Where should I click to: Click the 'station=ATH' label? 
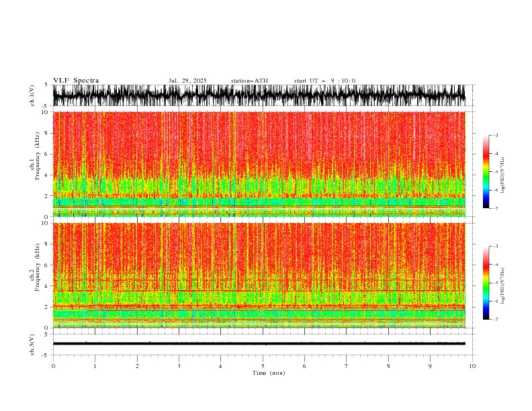point(249,81)
